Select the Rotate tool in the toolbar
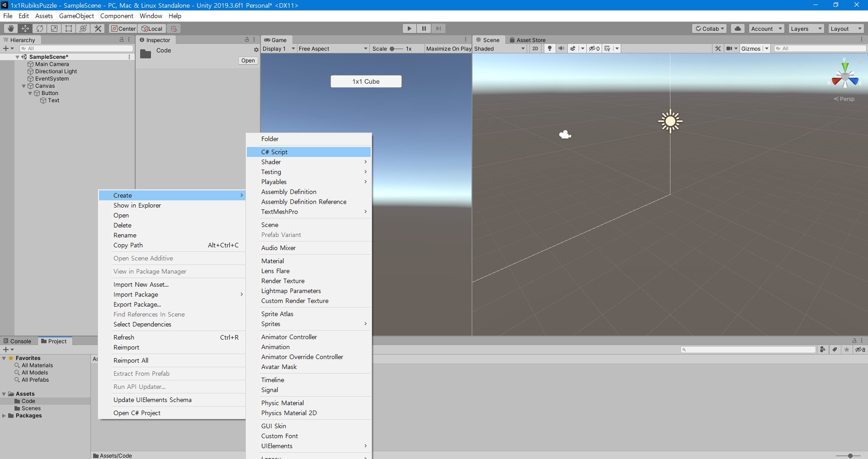This screenshot has width=868, height=459. [x=40, y=28]
